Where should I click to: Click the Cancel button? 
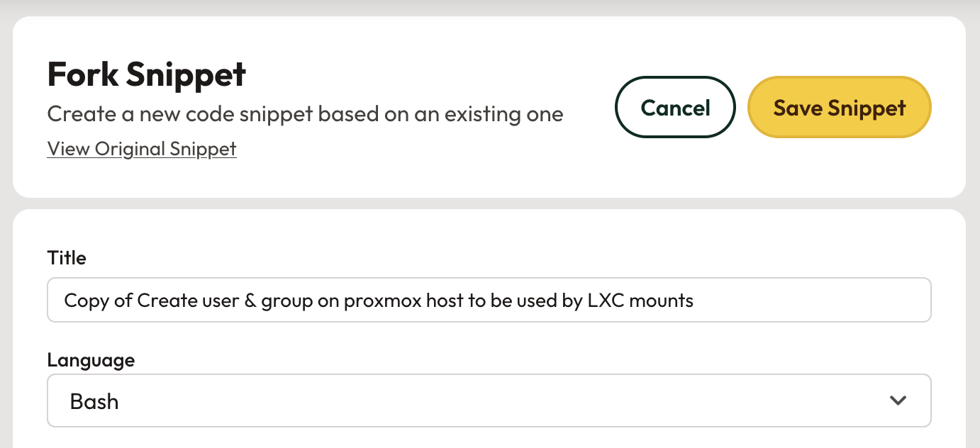pyautogui.click(x=675, y=107)
